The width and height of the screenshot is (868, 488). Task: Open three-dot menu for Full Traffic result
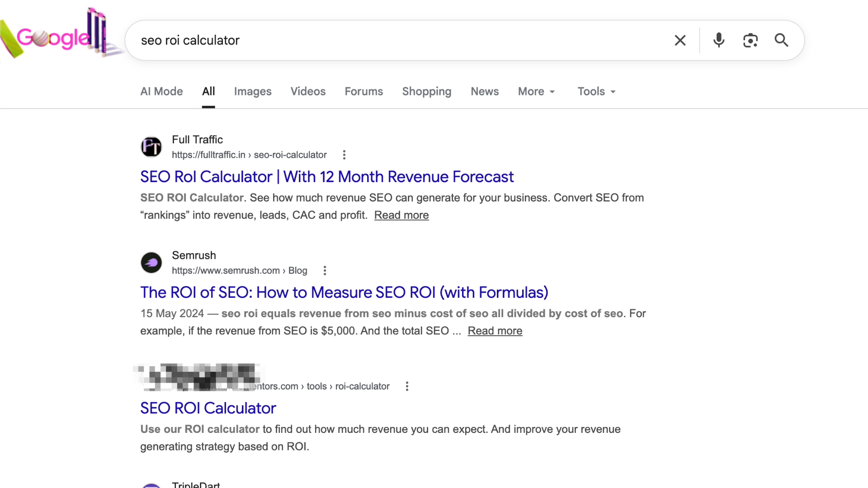[344, 155]
